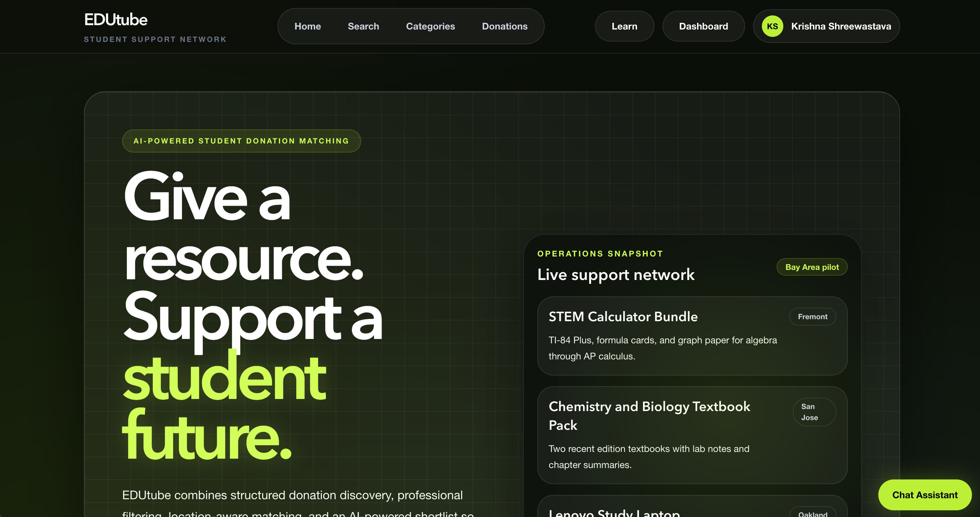Click the Live support network heading
This screenshot has width=980, height=517.
click(616, 275)
